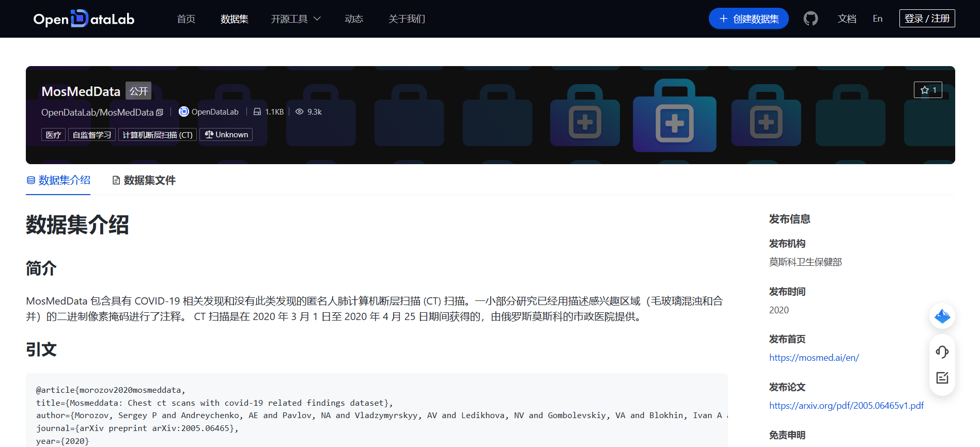Open the https://mosmed.ai/en/ link

[814, 358]
